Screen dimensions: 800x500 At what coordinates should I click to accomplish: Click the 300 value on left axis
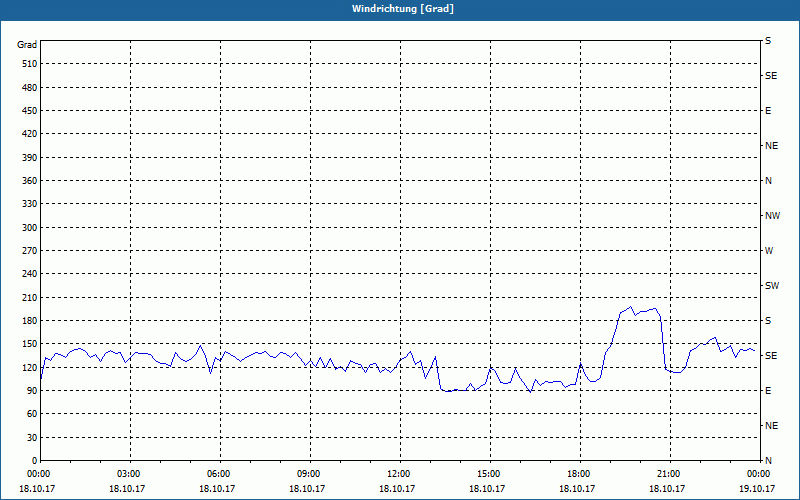(30, 227)
